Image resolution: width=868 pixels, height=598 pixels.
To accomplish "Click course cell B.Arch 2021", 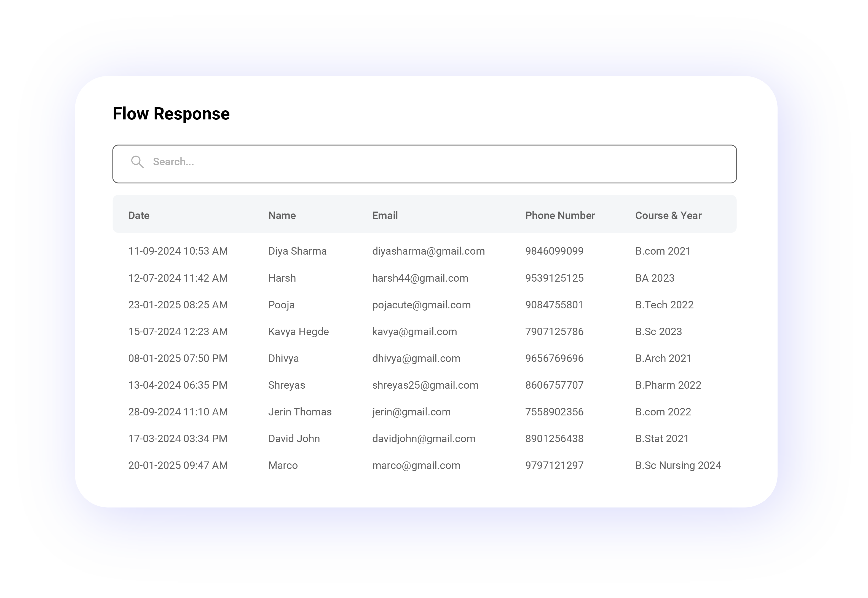I will (x=663, y=358).
